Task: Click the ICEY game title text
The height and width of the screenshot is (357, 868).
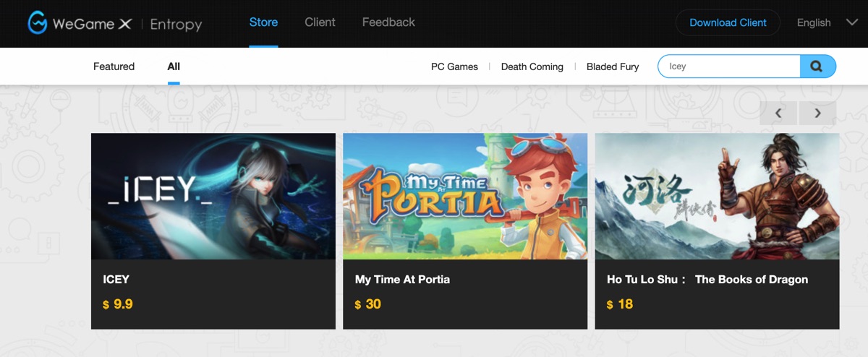Action: (x=116, y=280)
